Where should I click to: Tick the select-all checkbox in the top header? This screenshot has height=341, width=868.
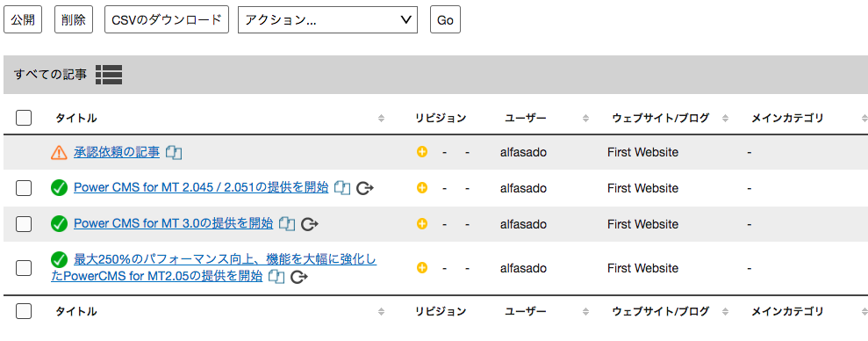tap(24, 118)
